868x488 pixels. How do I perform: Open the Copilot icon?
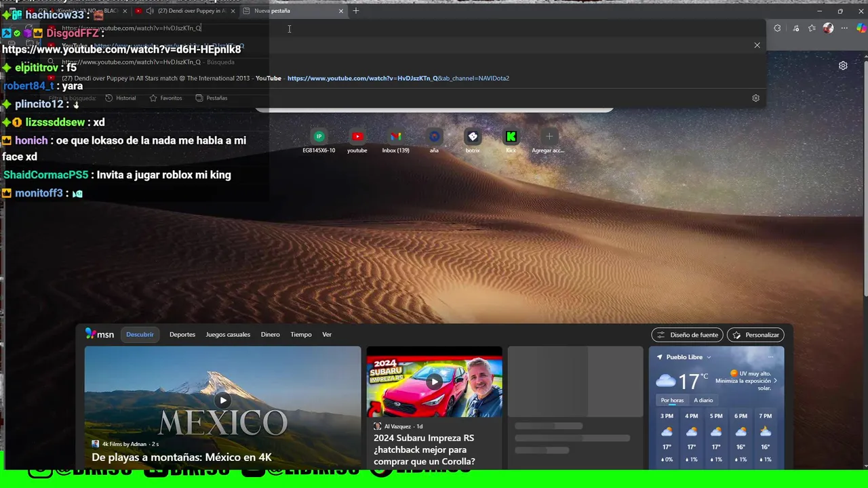[861, 28]
